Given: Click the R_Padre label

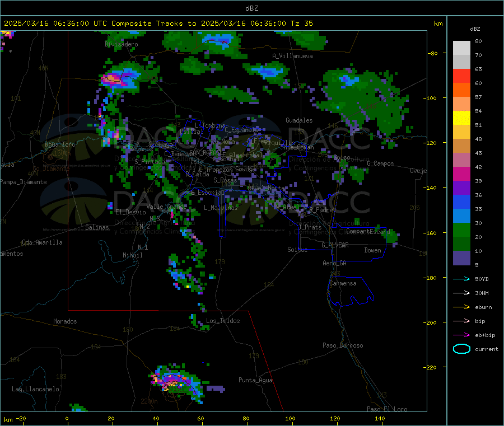Looking at the screenshot, I should point(321,210).
